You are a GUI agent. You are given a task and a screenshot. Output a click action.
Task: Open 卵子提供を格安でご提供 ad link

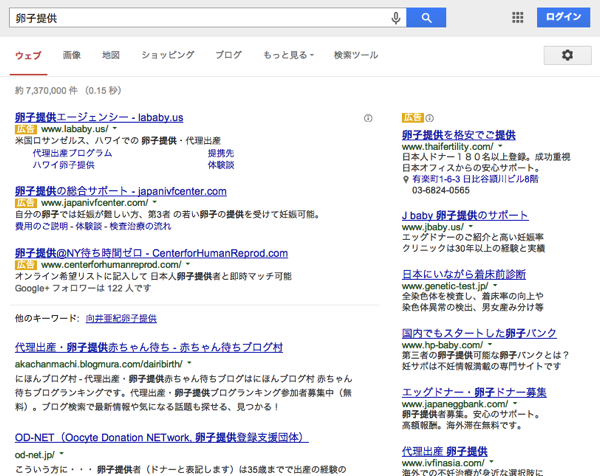pos(459,135)
